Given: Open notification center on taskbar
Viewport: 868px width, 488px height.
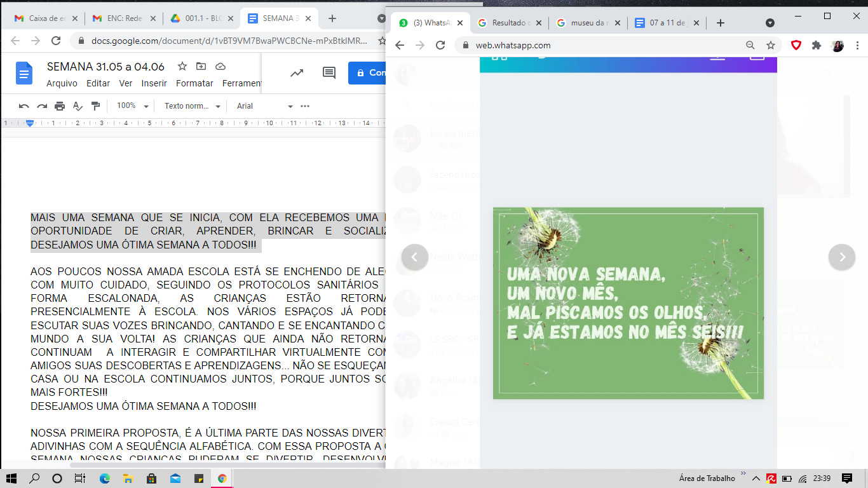Looking at the screenshot, I should [847, 478].
